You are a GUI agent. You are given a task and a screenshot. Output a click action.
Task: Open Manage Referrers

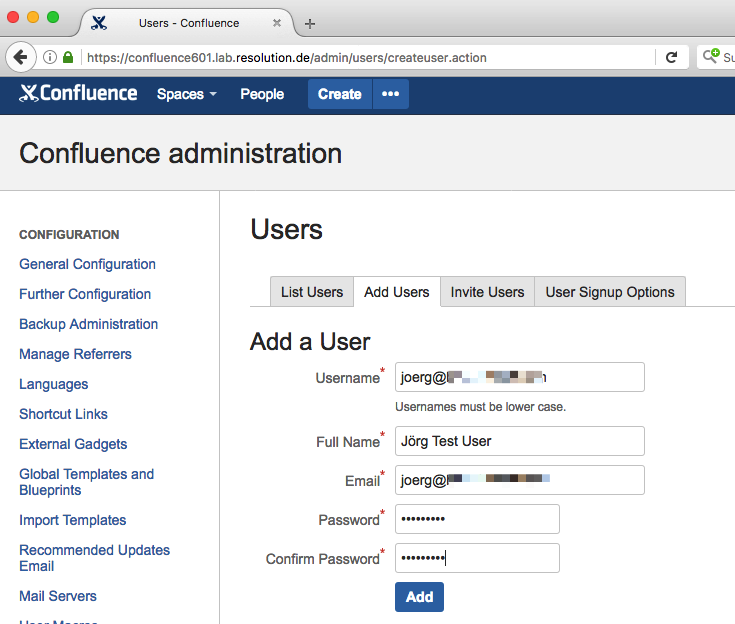pos(75,354)
